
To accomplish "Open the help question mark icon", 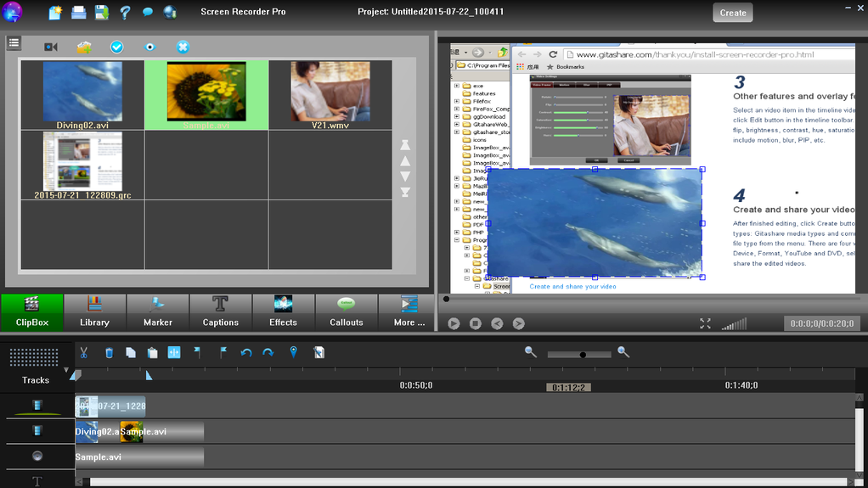I will click(125, 12).
